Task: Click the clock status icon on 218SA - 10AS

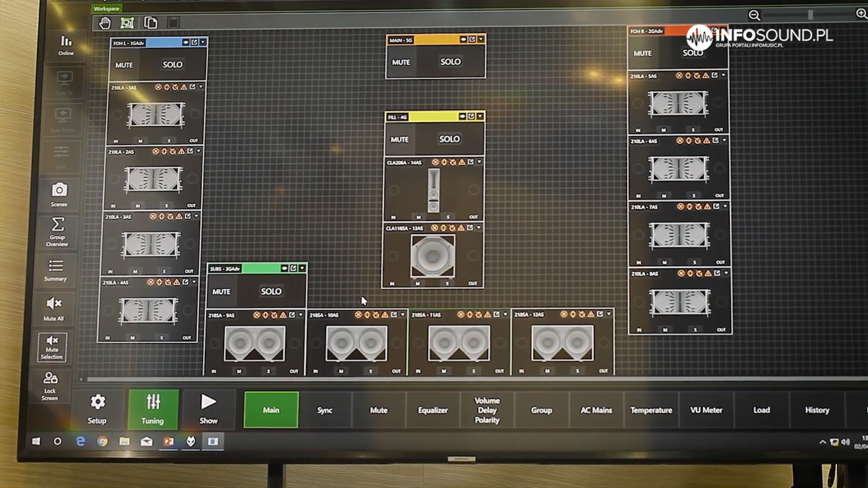Action: pyautogui.click(x=376, y=314)
